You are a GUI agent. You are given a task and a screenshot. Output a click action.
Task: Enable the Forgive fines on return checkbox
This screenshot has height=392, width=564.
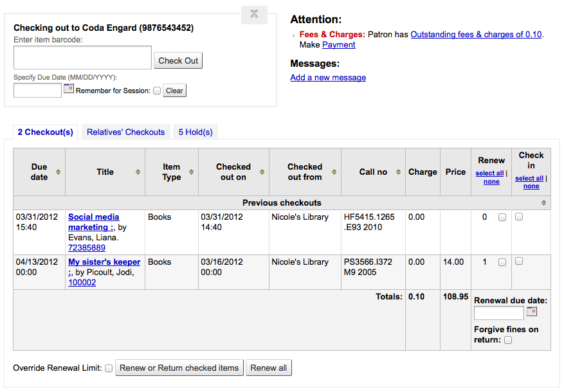[x=508, y=340]
